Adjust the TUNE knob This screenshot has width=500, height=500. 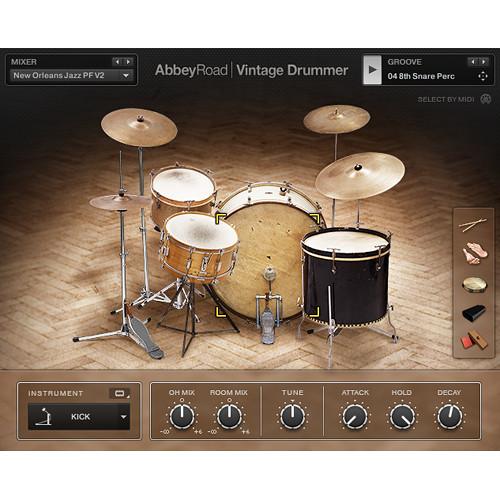click(292, 416)
